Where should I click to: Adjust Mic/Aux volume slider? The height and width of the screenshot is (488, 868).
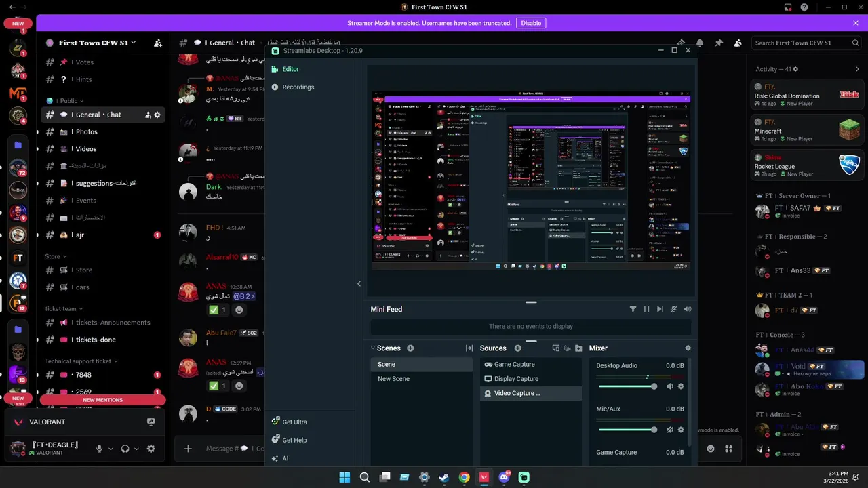(627, 430)
